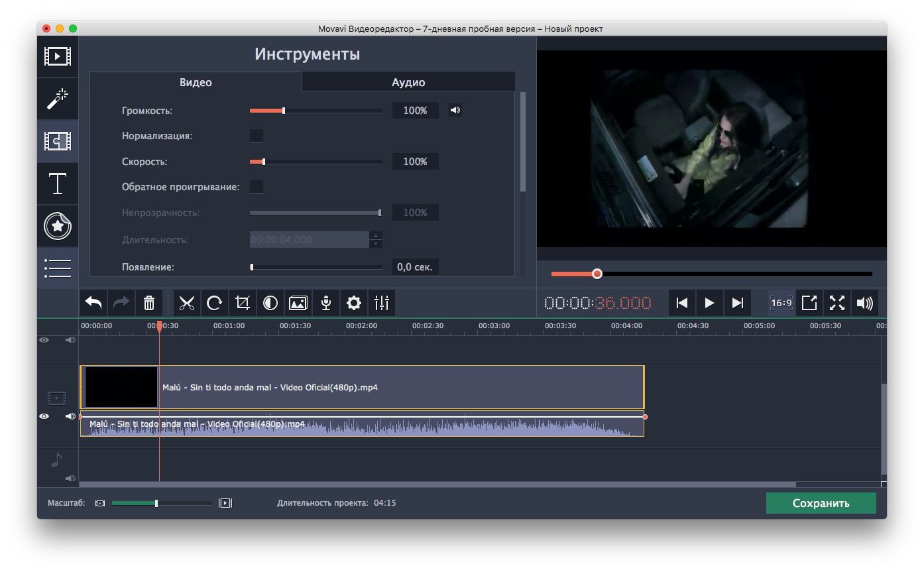Open the Filters magic wand tab
924x572 pixels.
(58, 99)
